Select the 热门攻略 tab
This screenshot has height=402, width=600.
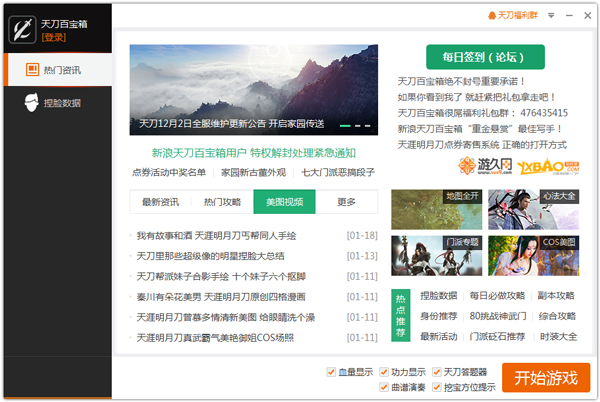click(x=222, y=202)
